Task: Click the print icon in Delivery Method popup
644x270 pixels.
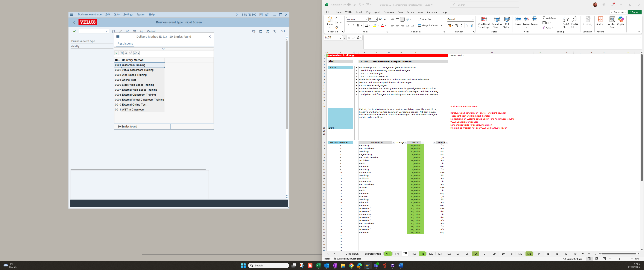Action: pos(136,53)
